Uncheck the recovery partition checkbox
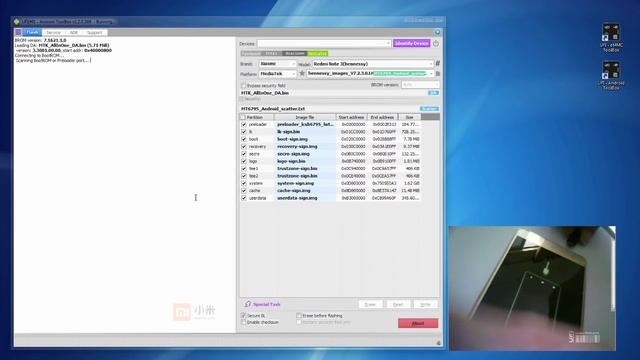This screenshot has height=360, width=640. [244, 147]
